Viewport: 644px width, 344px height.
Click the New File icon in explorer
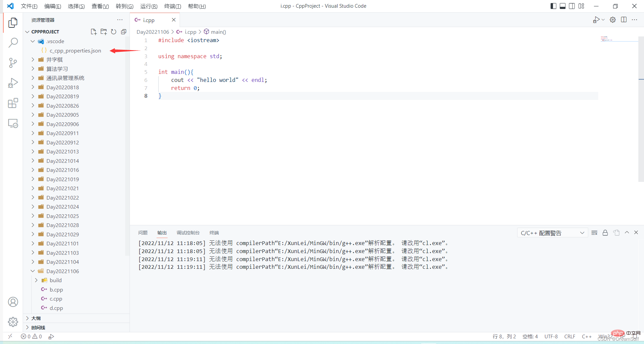pos(93,32)
